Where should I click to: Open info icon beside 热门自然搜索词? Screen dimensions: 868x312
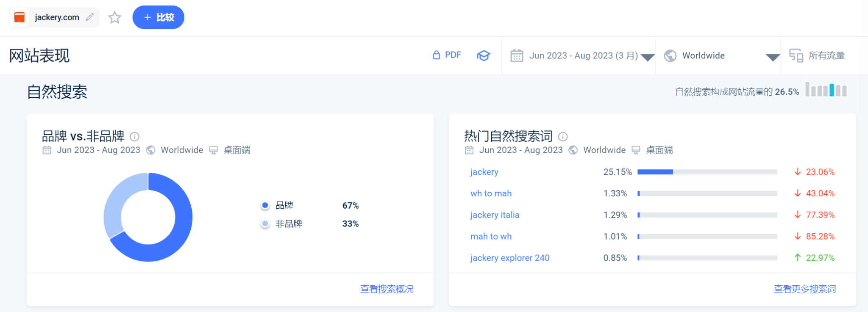pyautogui.click(x=563, y=136)
